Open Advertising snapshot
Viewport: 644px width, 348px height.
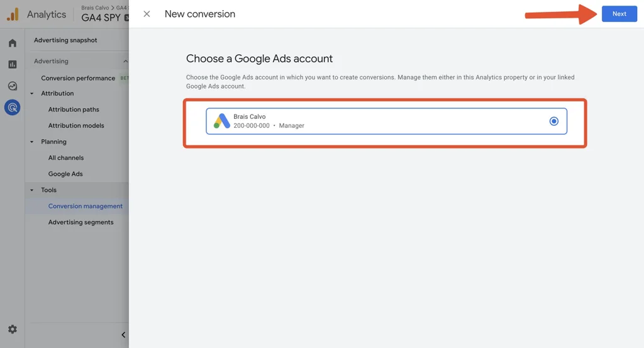[65, 40]
